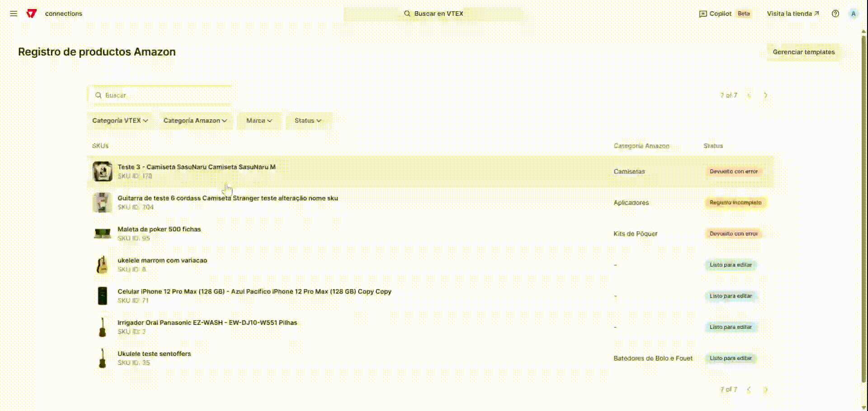This screenshot has height=411, width=868.
Task: Open Ukulele teste sentoffers product
Action: click(x=154, y=354)
